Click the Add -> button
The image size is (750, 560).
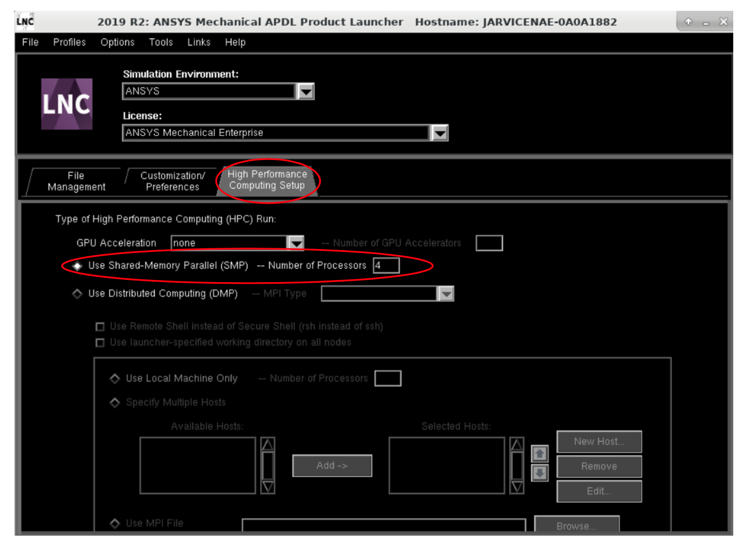(x=332, y=466)
